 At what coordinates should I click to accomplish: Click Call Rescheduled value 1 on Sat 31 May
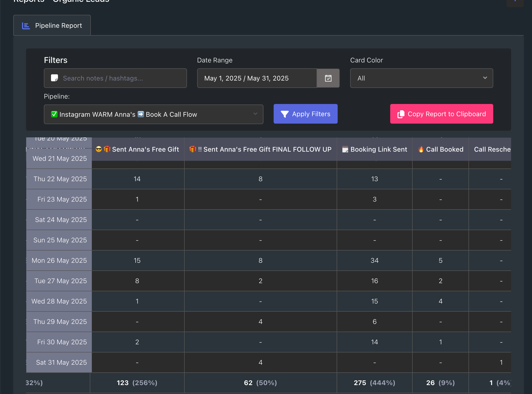[x=501, y=362]
